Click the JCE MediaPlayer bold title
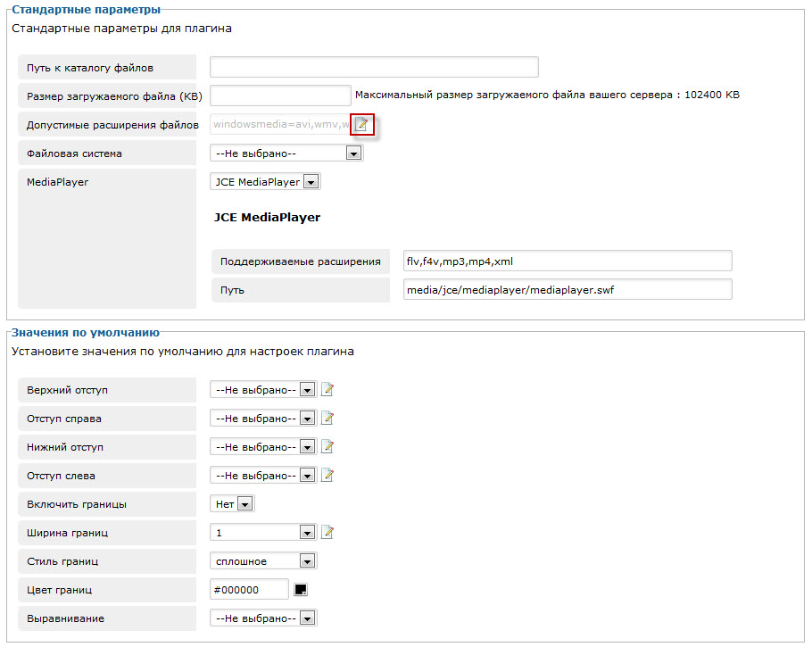 267,217
